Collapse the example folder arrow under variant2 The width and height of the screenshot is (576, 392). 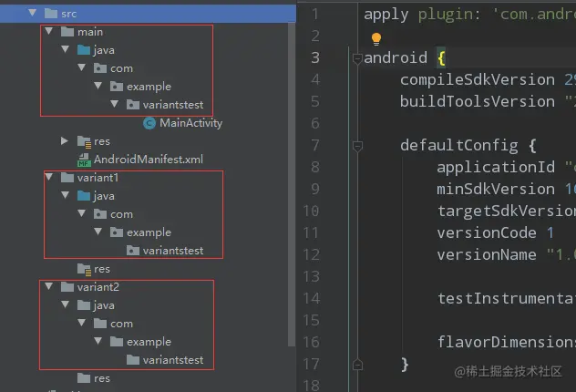point(98,341)
